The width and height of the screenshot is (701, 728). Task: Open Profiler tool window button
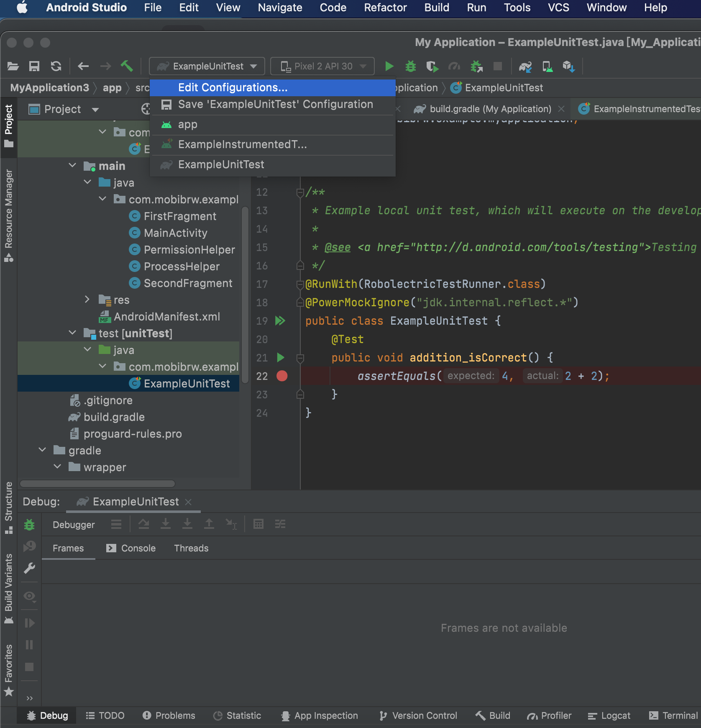coord(549,716)
